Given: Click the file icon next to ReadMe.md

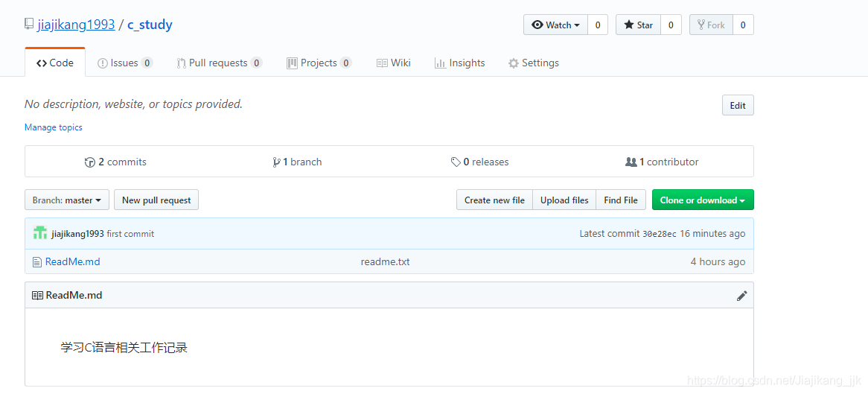Looking at the screenshot, I should [x=37, y=262].
